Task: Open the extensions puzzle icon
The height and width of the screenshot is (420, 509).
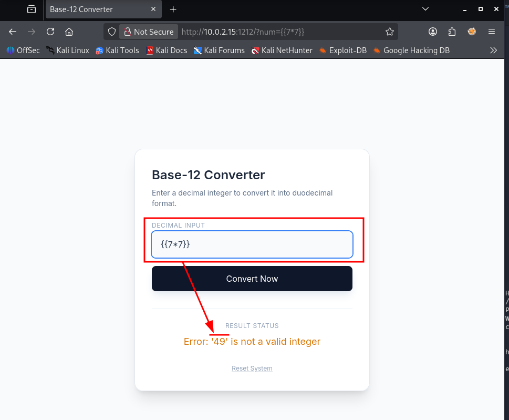Action: [452, 32]
